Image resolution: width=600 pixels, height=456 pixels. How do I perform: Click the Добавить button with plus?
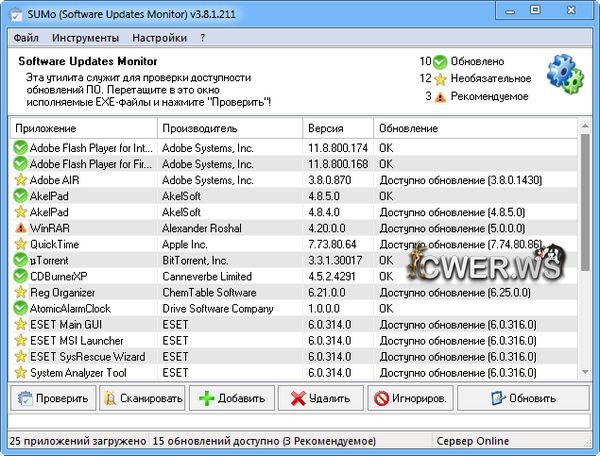tap(231, 398)
